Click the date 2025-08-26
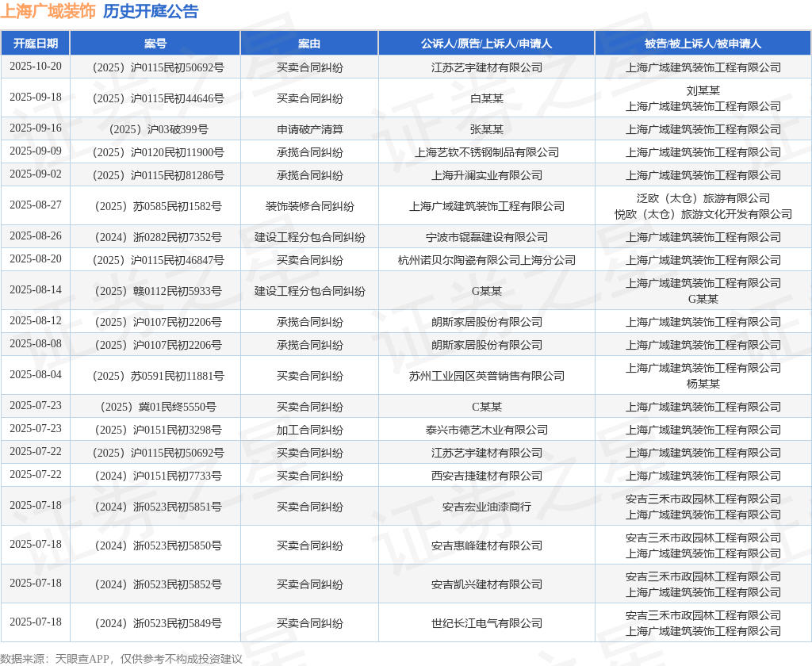Image resolution: width=812 pixels, height=666 pixels. [35, 236]
